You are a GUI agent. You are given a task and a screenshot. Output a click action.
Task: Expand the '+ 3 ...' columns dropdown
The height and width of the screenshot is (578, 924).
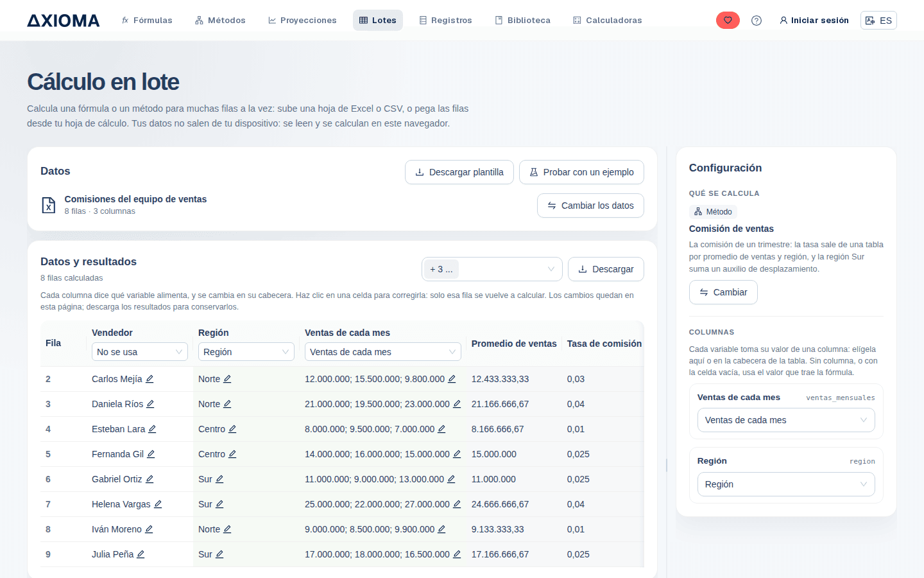(x=492, y=269)
